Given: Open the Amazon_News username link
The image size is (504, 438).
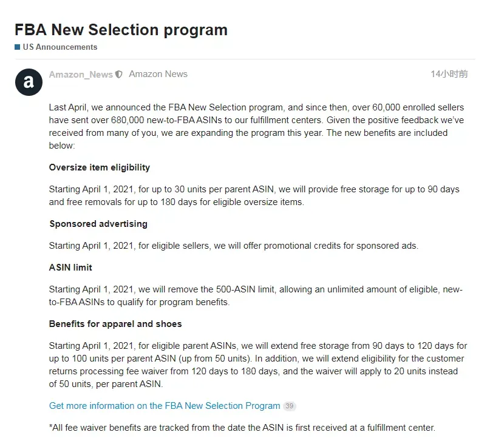Looking at the screenshot, I should point(81,75).
